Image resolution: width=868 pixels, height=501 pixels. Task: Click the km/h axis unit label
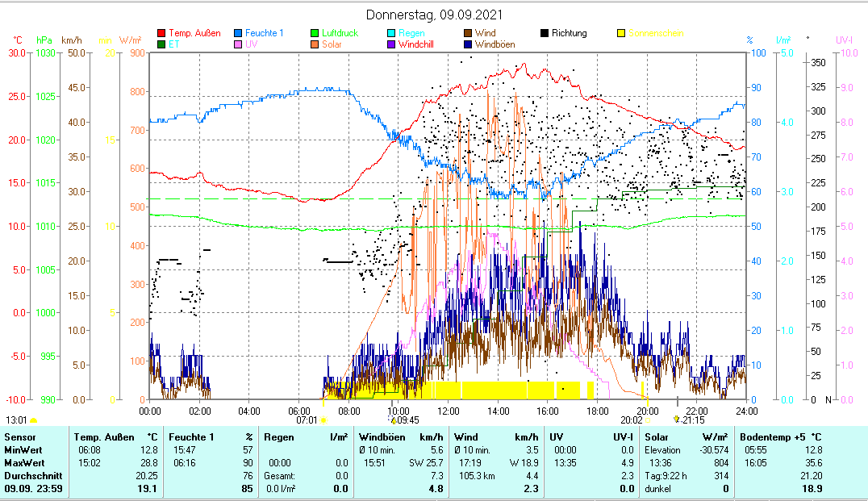pos(72,40)
